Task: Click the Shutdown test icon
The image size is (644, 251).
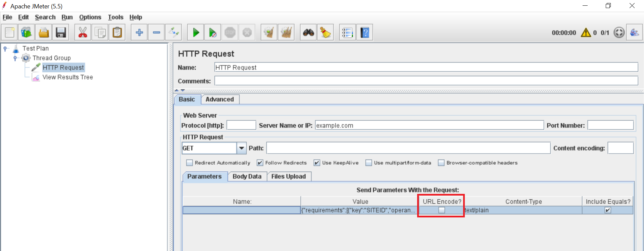Action: (247, 33)
